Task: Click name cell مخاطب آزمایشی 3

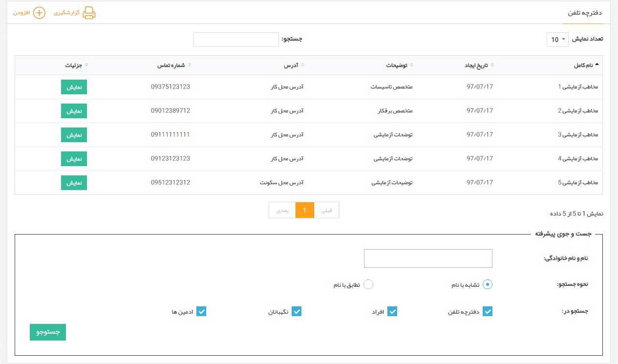Action: click(x=578, y=135)
